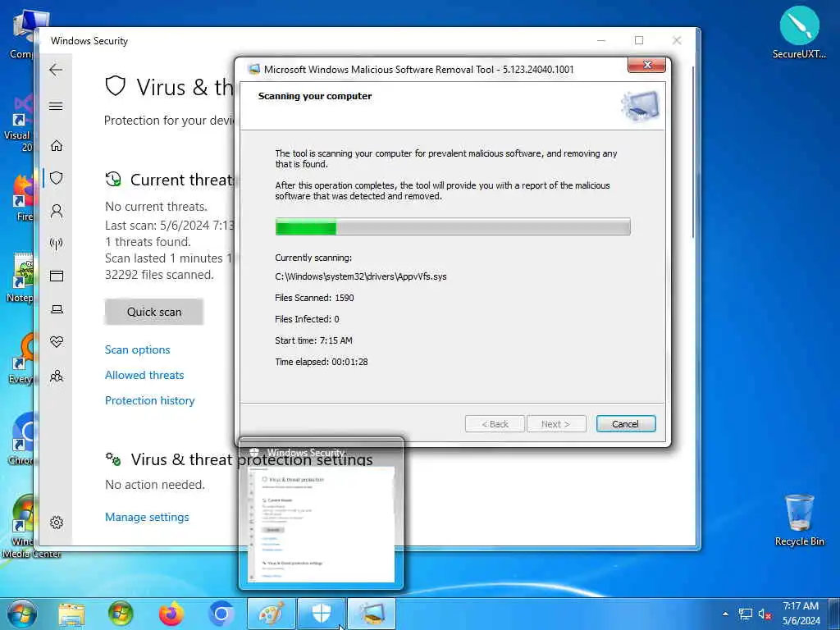This screenshot has width=840, height=630.
Task: Switch to Malicious Software Removal Tool taskbar button
Action: tap(372, 614)
